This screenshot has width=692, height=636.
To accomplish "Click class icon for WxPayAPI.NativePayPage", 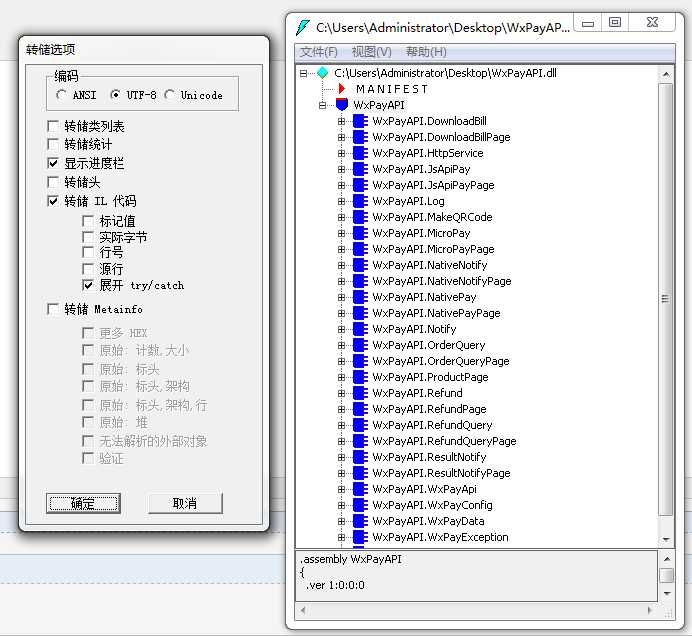I will point(360,313).
